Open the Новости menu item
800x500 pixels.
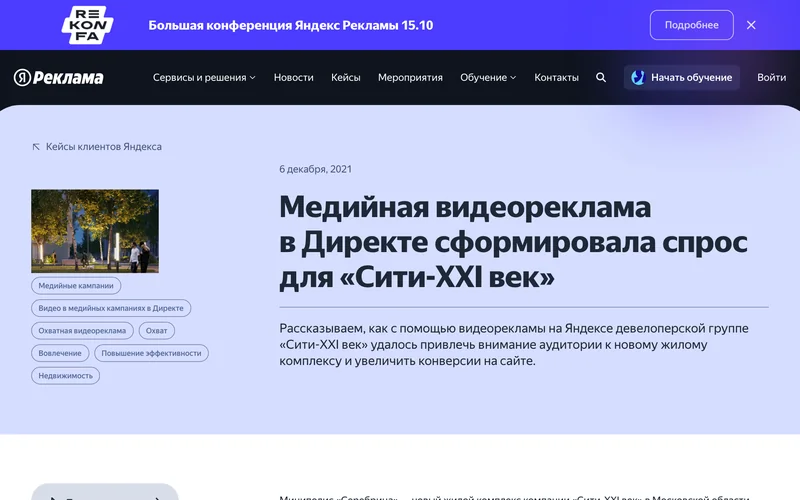pyautogui.click(x=293, y=78)
